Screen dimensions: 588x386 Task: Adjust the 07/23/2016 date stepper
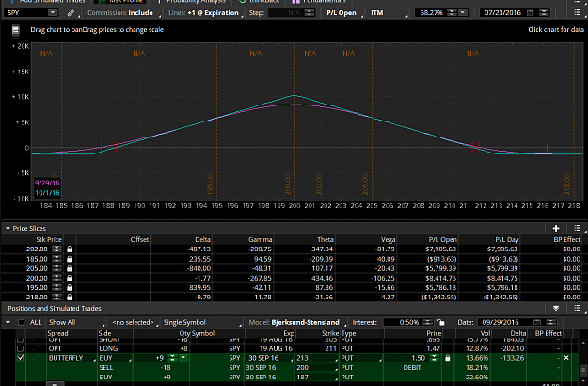[544, 13]
